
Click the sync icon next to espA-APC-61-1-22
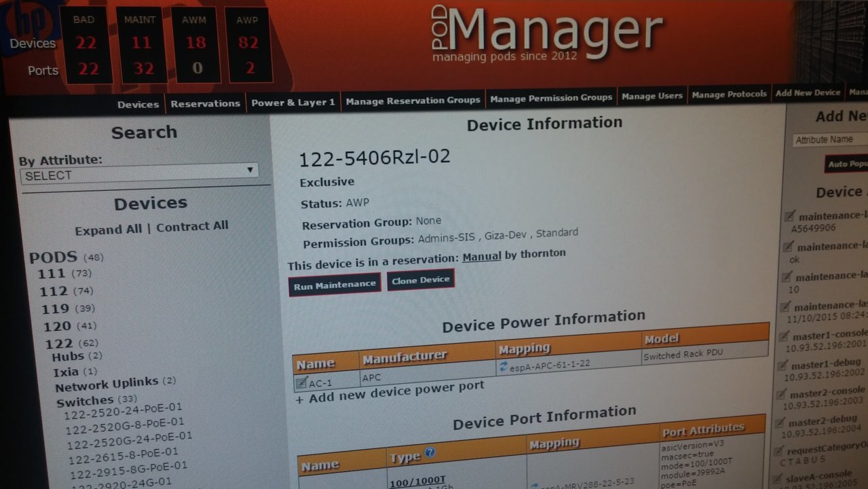click(x=504, y=367)
